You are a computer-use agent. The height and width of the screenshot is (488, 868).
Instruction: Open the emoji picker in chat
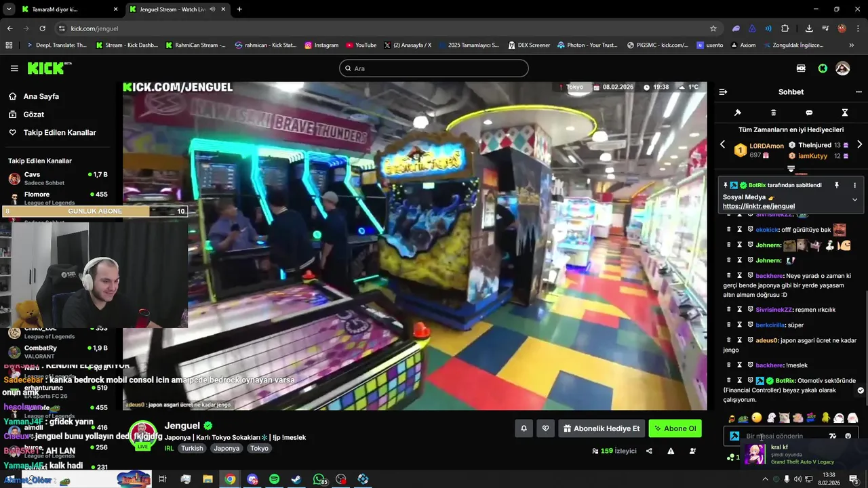pyautogui.click(x=848, y=436)
